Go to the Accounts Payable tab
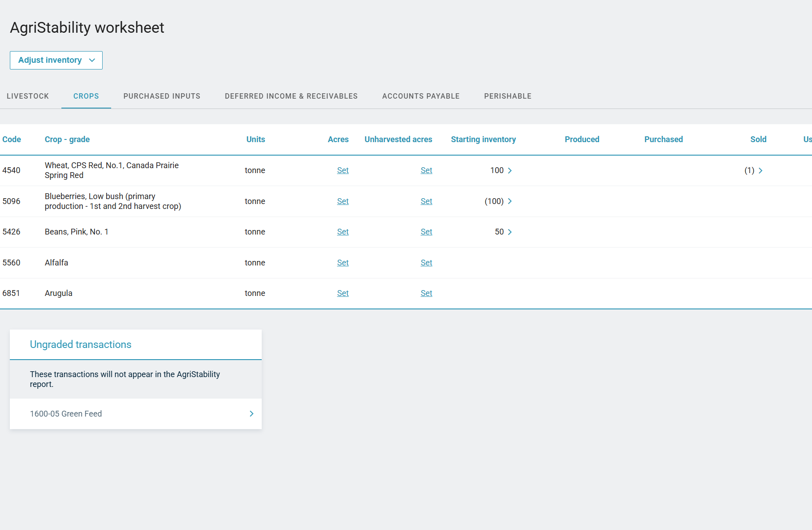The image size is (812, 530). click(x=421, y=96)
